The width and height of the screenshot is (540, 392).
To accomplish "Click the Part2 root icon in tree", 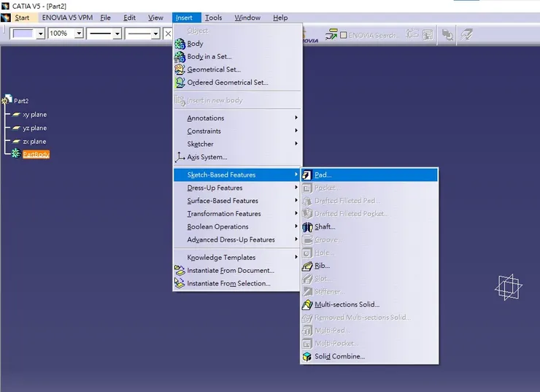I will [7, 99].
